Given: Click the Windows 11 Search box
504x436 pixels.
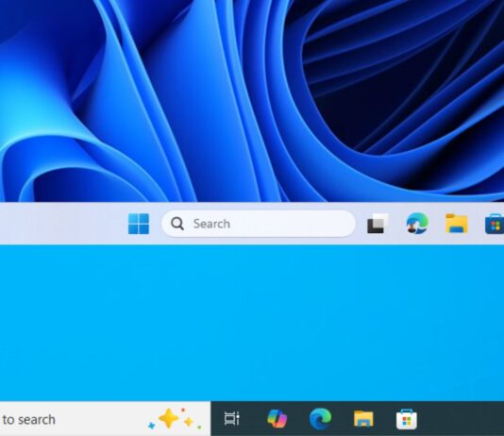Looking at the screenshot, I should coord(259,224).
